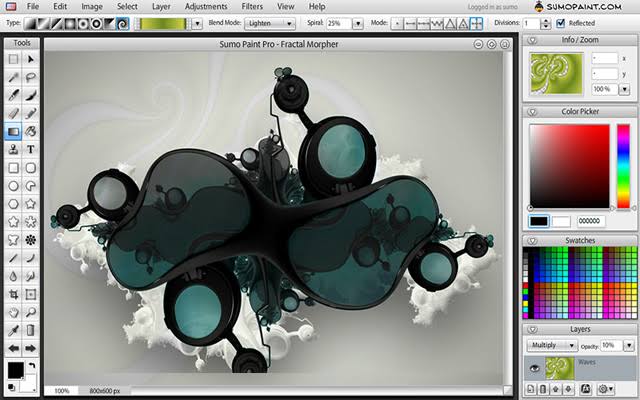Select the Text tool

click(x=30, y=149)
